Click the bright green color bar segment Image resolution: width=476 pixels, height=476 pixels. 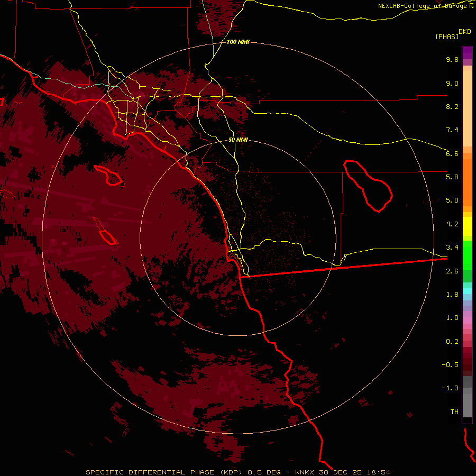point(467,255)
